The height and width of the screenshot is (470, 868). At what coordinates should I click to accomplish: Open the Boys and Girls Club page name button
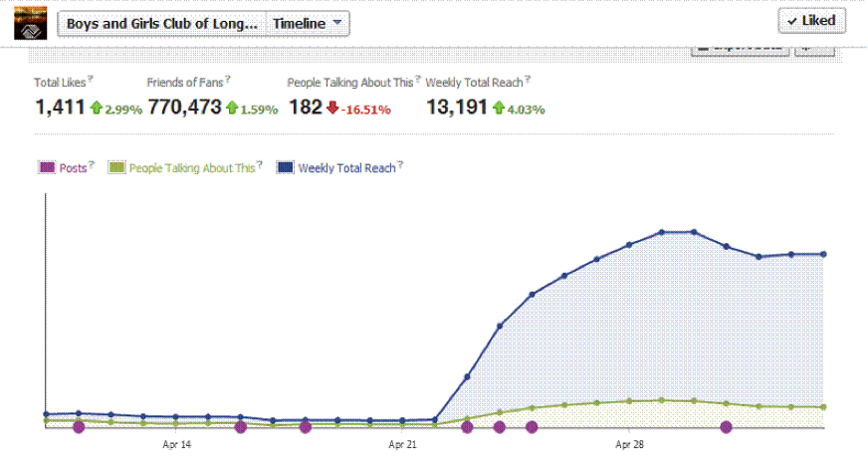click(161, 24)
